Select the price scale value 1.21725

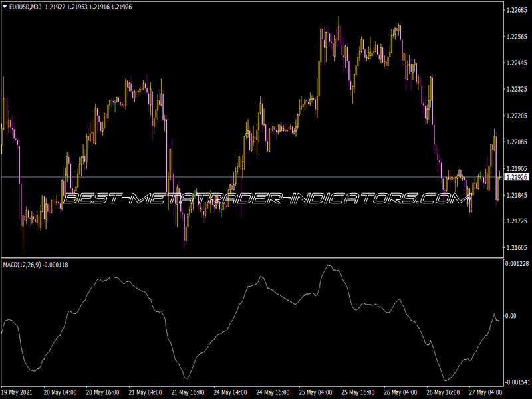pos(517,221)
